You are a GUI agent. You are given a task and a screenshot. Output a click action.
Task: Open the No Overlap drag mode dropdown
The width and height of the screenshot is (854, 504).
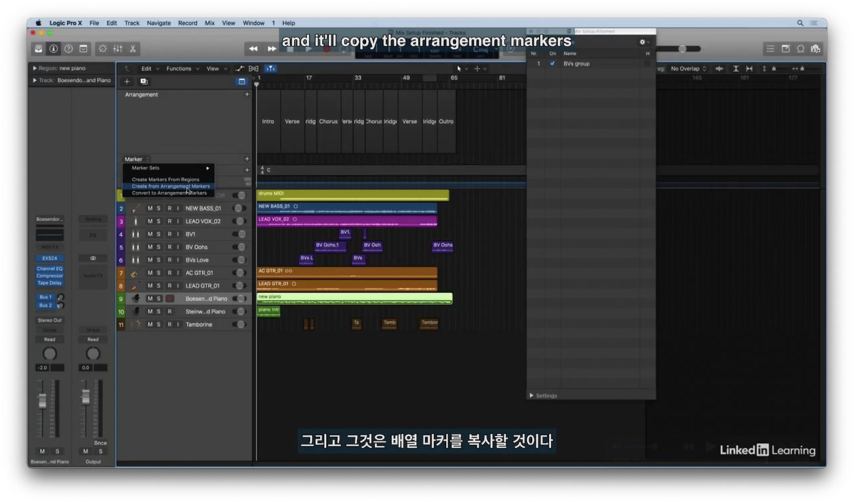click(x=689, y=69)
